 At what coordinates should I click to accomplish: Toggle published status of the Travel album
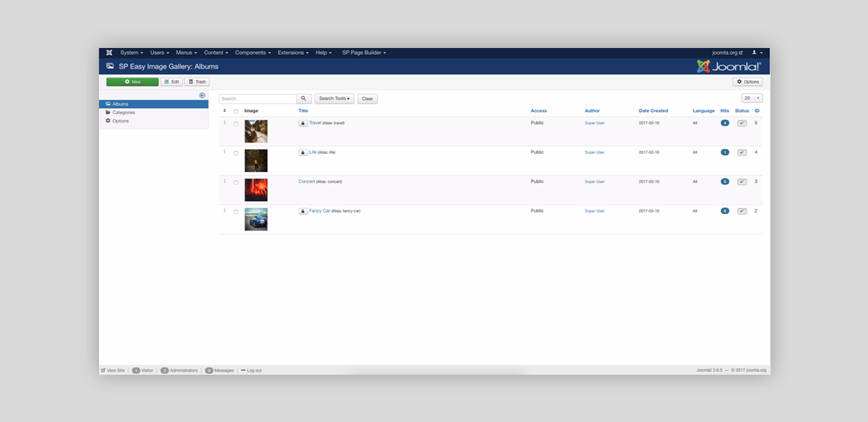point(742,123)
